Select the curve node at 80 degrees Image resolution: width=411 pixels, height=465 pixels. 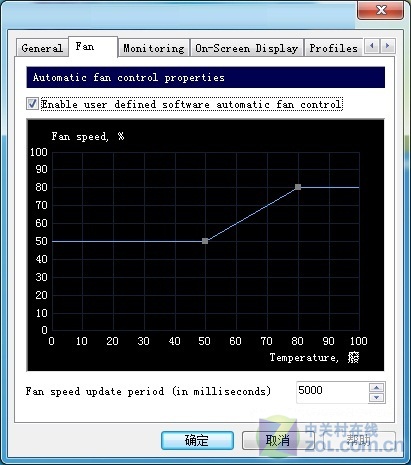298,187
